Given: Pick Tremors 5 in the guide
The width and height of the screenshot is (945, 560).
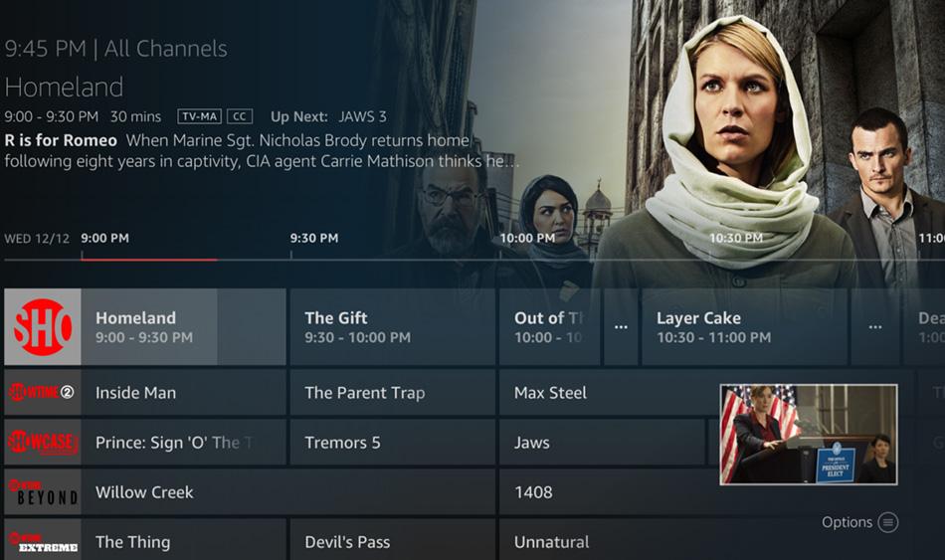Looking at the screenshot, I should click(392, 443).
